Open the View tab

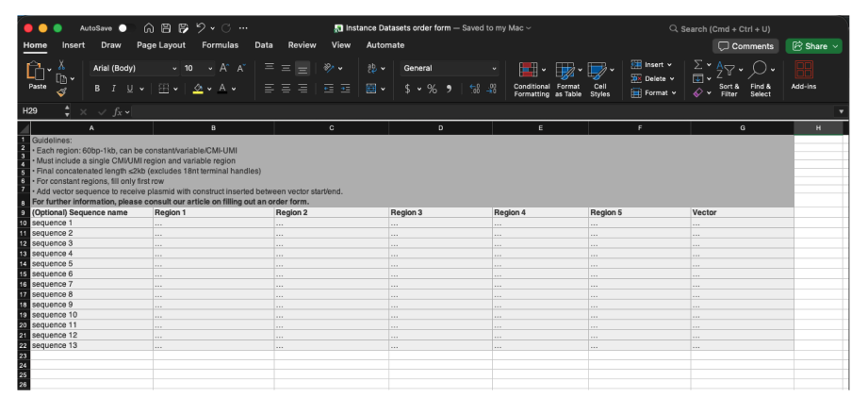coord(341,45)
